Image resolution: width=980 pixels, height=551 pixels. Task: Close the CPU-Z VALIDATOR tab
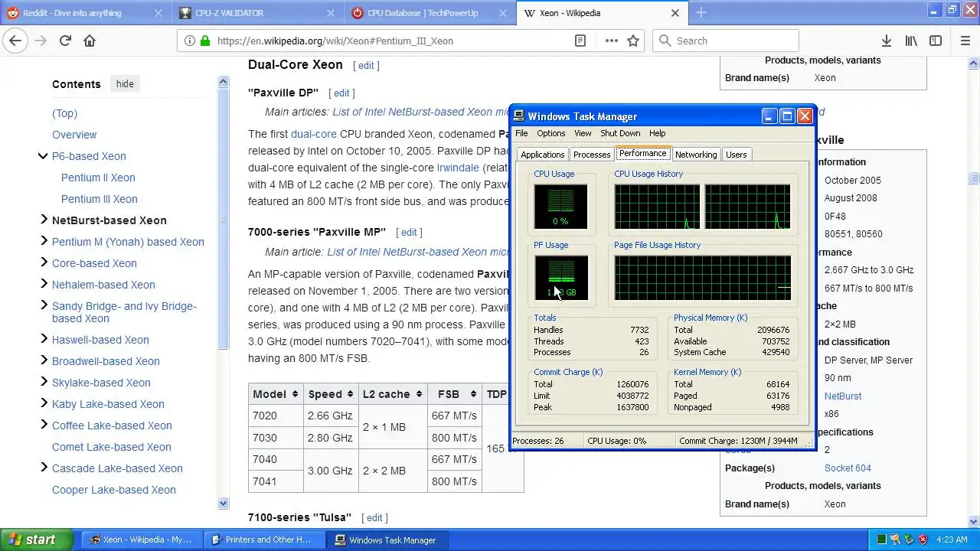[331, 13]
